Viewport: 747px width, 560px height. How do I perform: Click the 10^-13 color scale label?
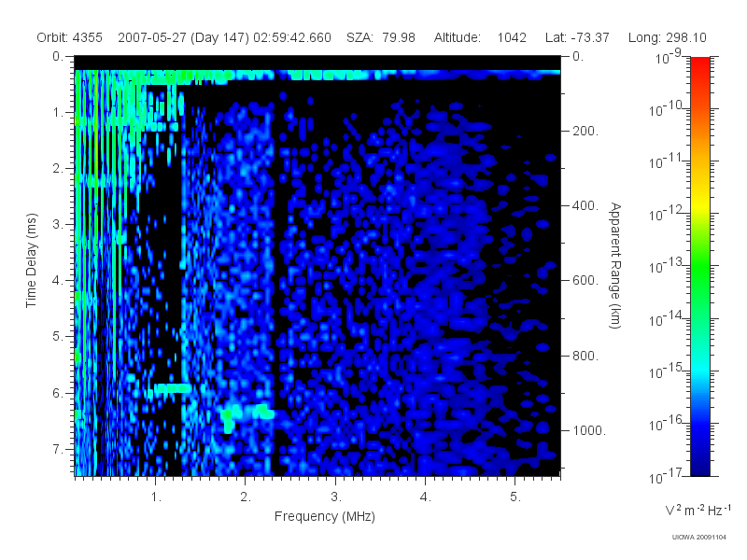[x=666, y=265]
